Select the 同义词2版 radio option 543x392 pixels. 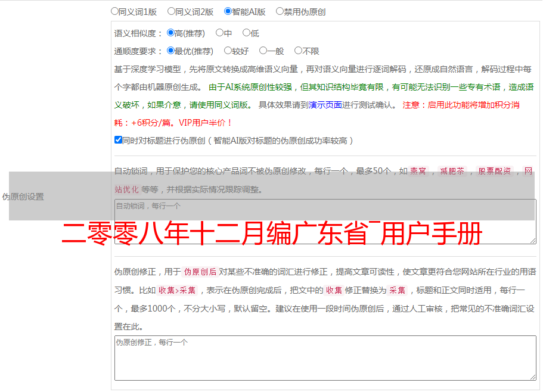coord(171,11)
